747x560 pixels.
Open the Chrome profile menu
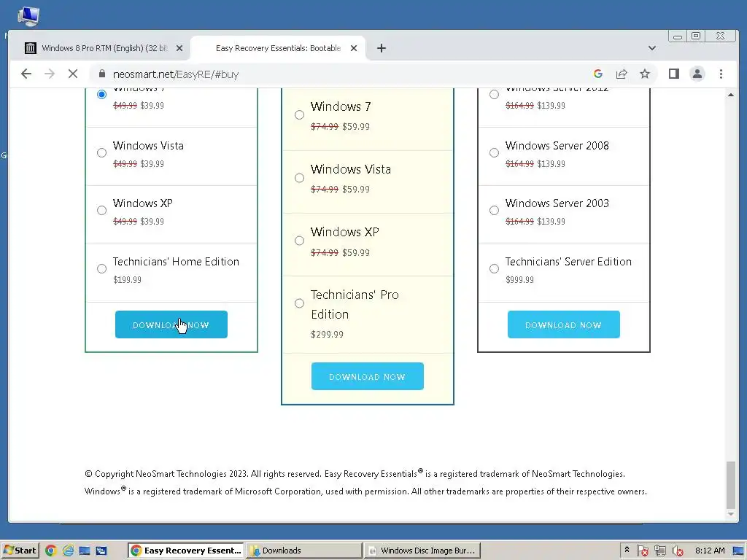point(697,74)
